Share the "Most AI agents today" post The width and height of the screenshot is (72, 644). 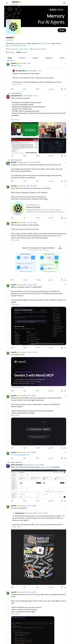coord(65,280)
